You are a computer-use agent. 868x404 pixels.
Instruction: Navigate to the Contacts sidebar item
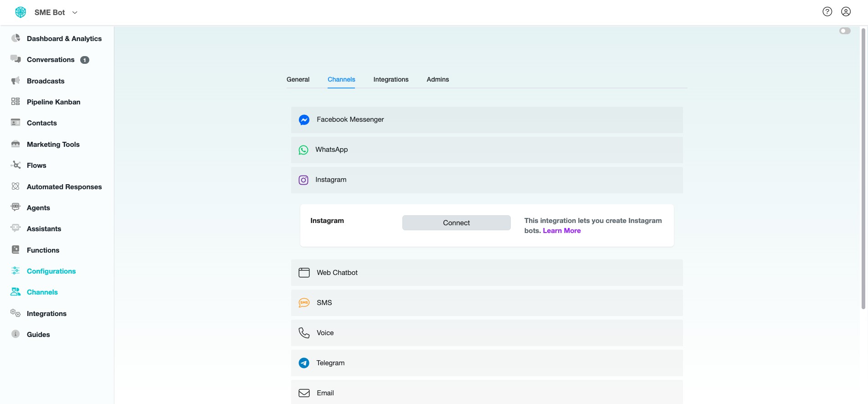click(x=42, y=123)
